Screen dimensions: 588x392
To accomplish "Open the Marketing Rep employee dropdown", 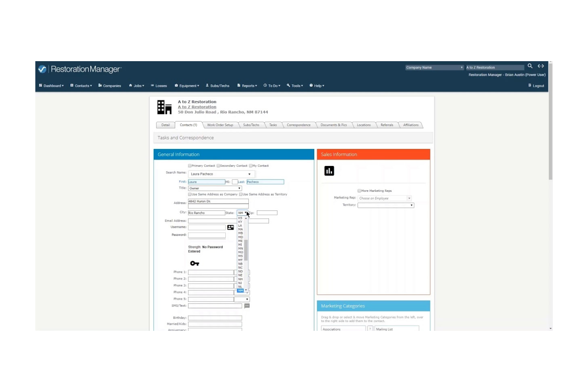I will (385, 198).
